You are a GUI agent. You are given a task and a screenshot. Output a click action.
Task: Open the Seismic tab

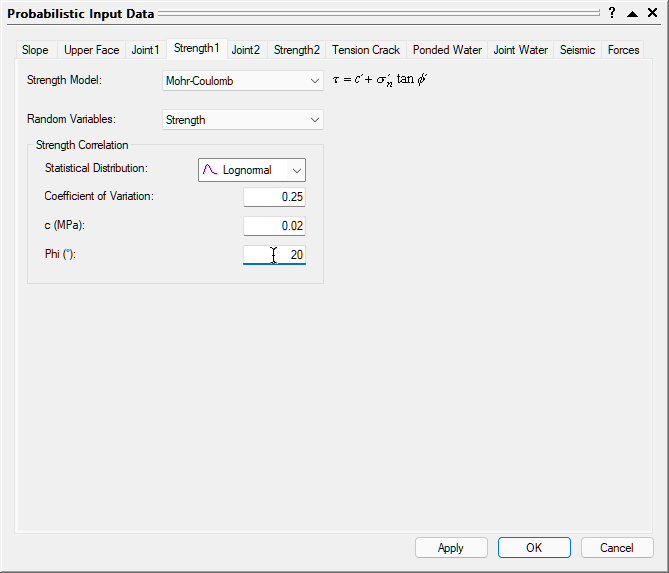(x=577, y=50)
